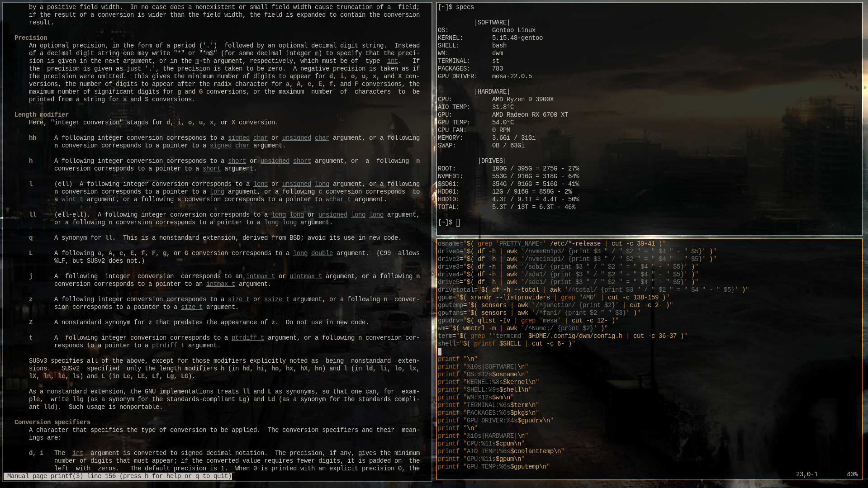Click the underlined 'double' word in the L entry

coord(322,253)
